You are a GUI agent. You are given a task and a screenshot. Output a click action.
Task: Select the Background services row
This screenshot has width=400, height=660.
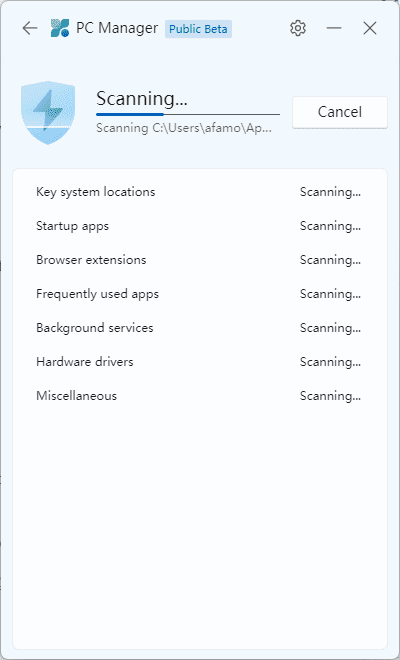pos(200,328)
